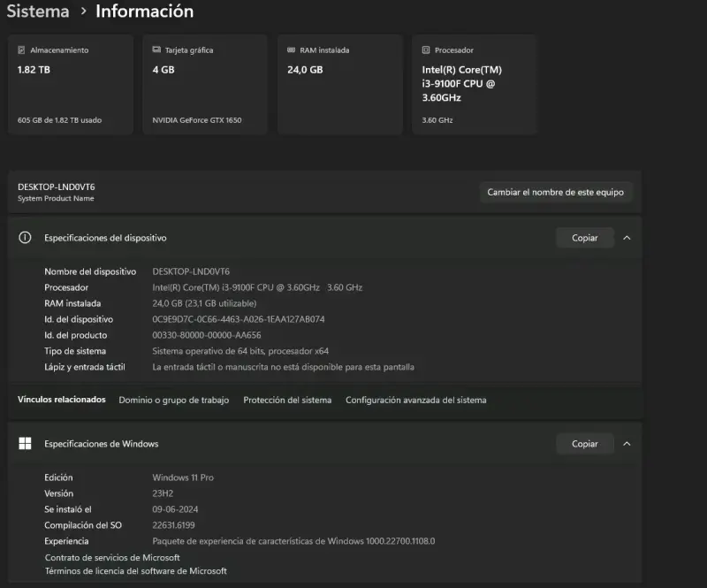Click product ID 00330-80000-00000-AA656
The image size is (707, 588).
207,335
